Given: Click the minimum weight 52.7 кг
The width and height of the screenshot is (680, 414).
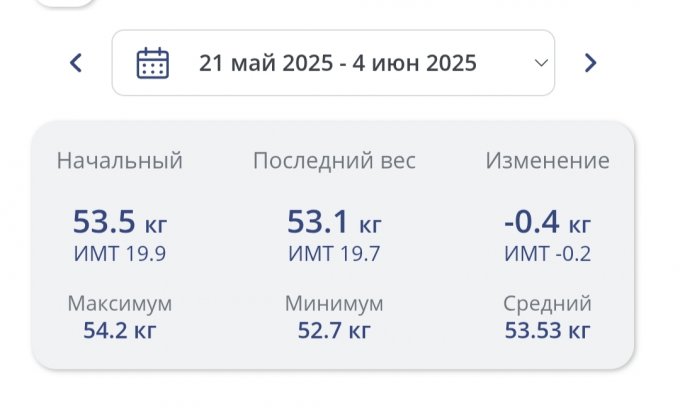Looking at the screenshot, I should tap(334, 328).
